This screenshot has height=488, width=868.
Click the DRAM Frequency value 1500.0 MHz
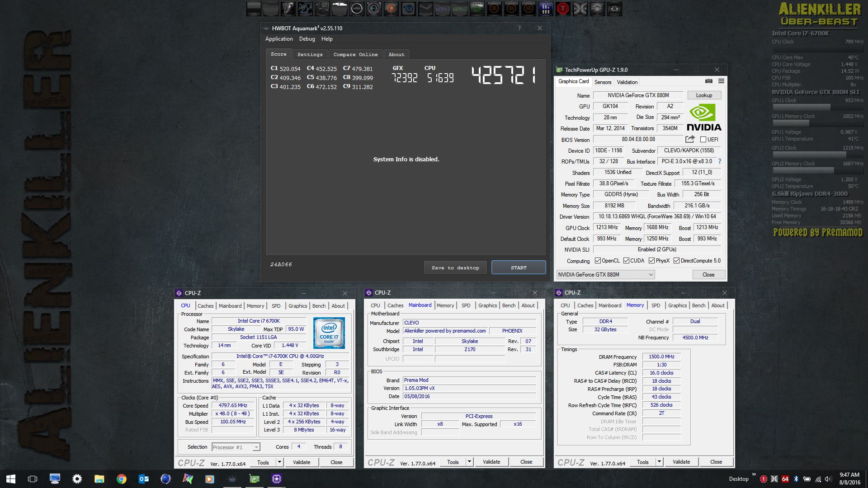click(x=661, y=357)
